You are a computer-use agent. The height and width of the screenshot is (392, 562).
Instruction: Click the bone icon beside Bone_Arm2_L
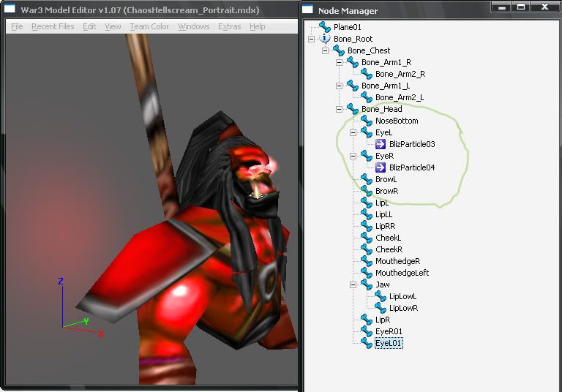367,97
